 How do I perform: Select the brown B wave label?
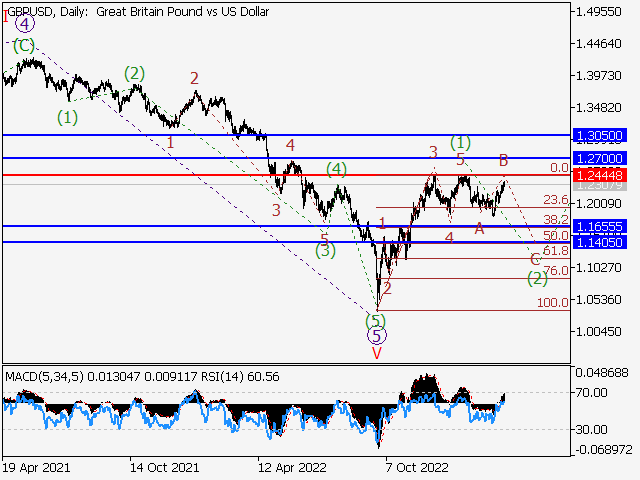[503, 160]
